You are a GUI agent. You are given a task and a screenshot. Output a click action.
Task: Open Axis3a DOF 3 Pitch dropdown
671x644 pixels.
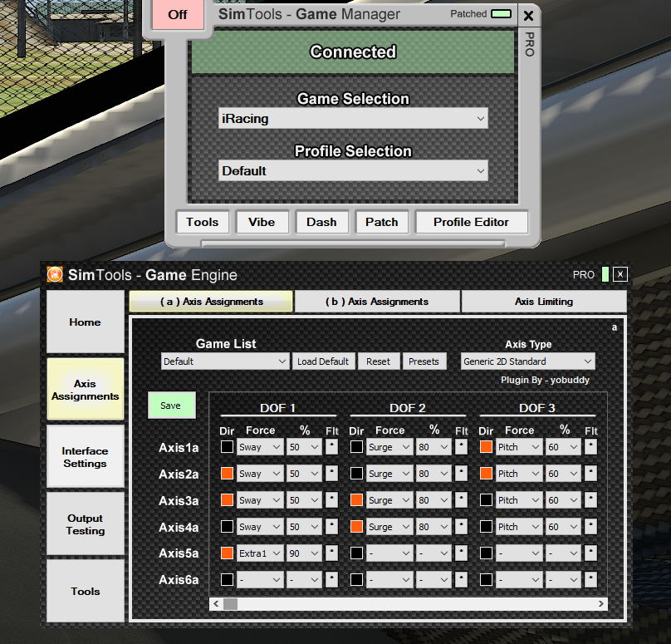click(x=519, y=500)
